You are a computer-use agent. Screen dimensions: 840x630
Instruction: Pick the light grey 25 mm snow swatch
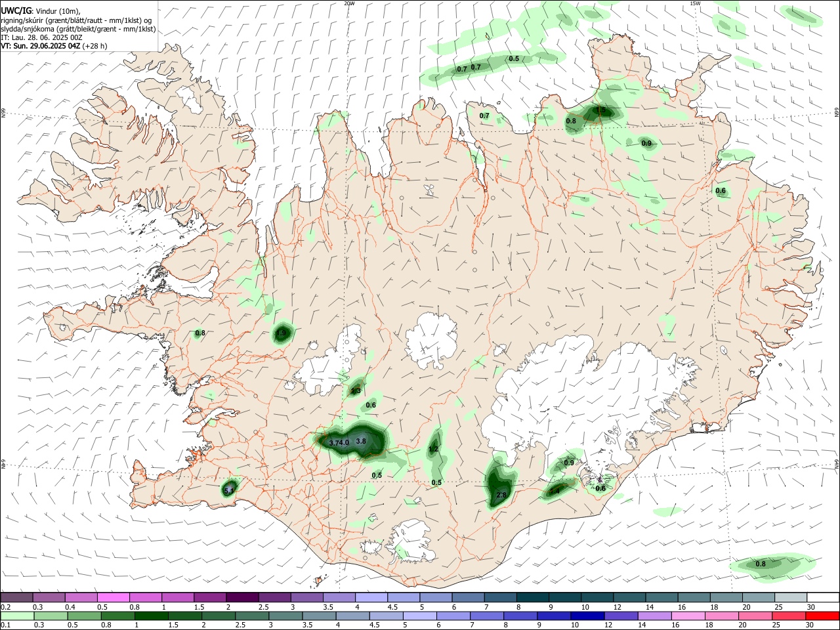791,598
